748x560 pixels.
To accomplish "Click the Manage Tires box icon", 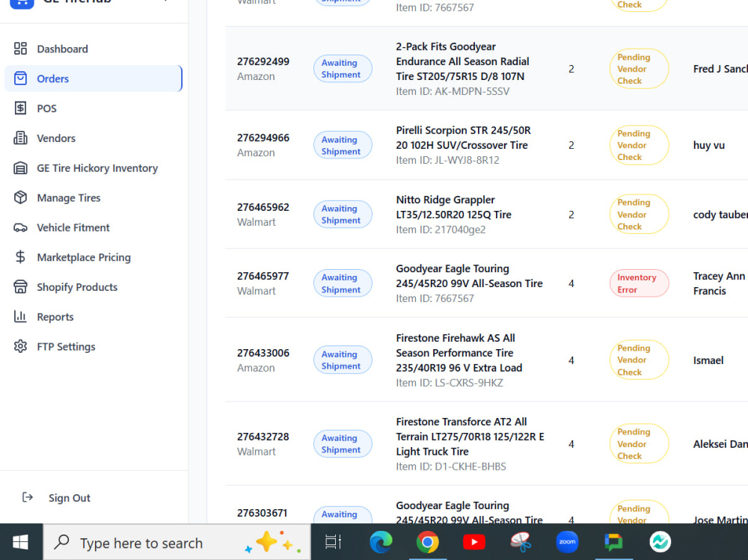I will pyautogui.click(x=20, y=197).
